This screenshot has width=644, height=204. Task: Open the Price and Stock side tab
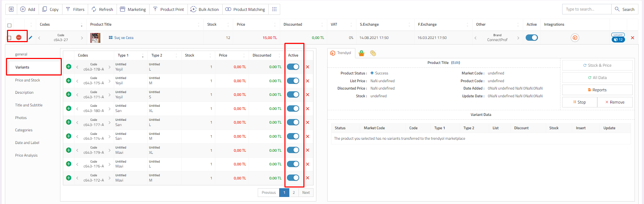[x=27, y=80]
